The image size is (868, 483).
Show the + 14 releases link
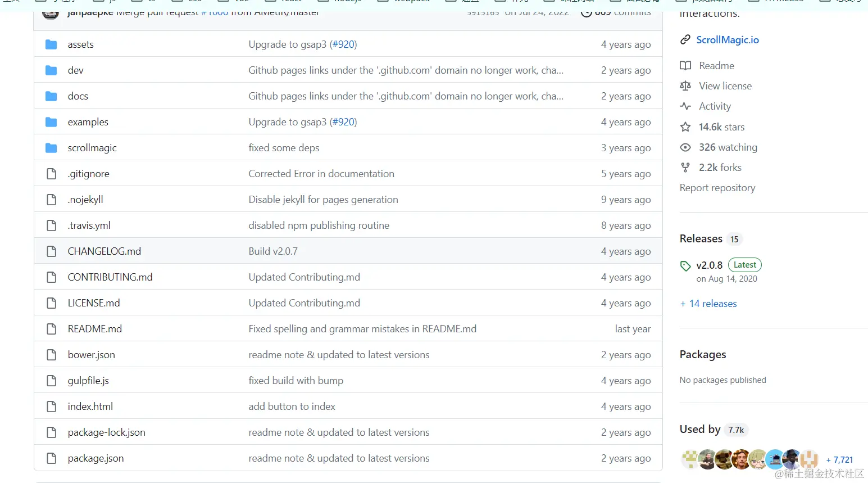coord(708,304)
